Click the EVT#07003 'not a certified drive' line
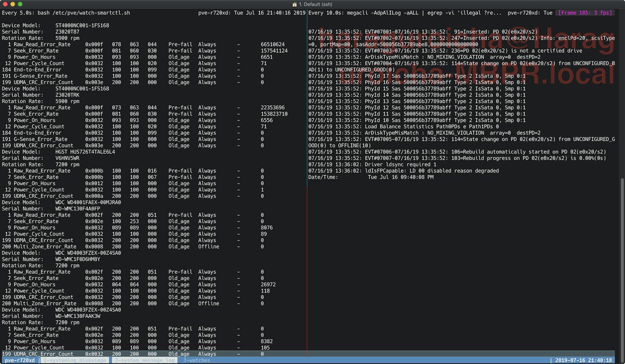 (445, 51)
